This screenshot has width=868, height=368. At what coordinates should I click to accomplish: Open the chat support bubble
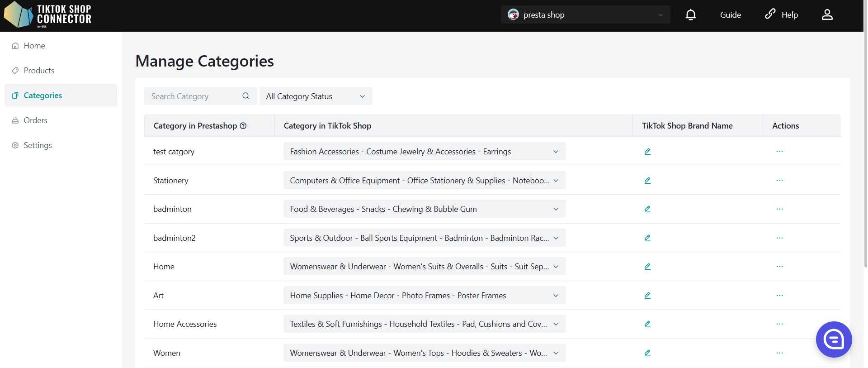[834, 339]
